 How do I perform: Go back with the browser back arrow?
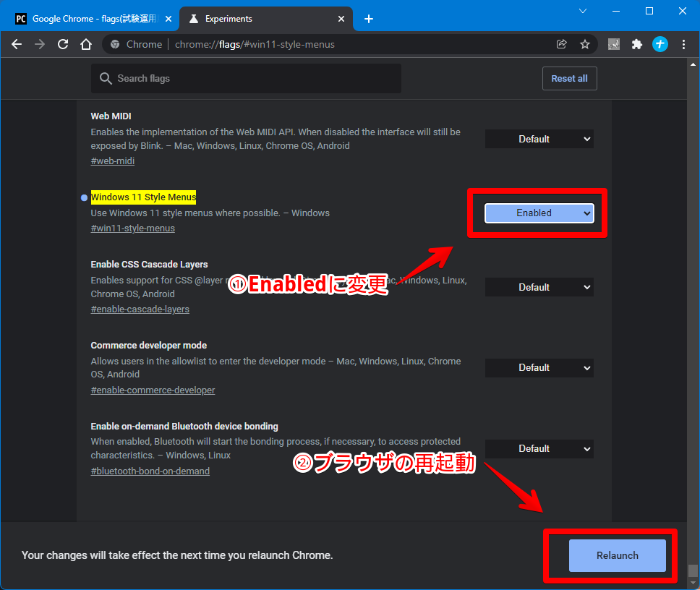[x=17, y=44]
